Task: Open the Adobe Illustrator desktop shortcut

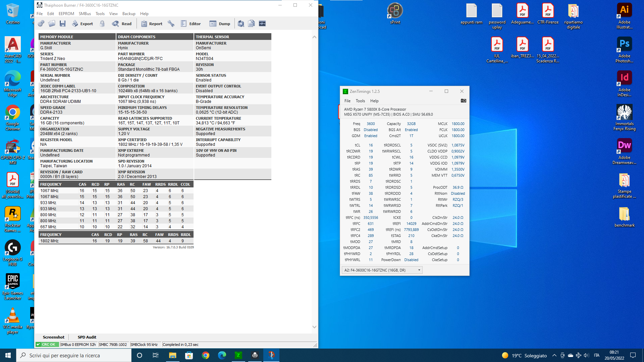Action: pyautogui.click(x=625, y=16)
